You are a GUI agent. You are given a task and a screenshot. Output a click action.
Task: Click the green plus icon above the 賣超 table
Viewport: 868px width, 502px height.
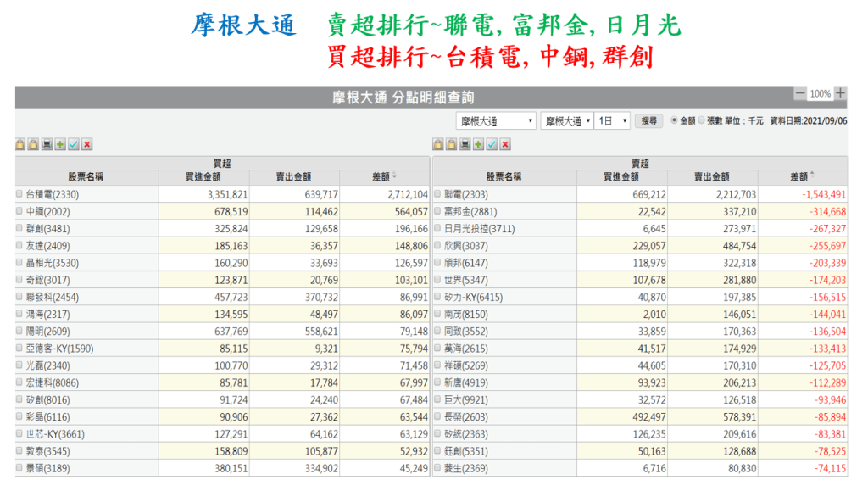click(478, 145)
